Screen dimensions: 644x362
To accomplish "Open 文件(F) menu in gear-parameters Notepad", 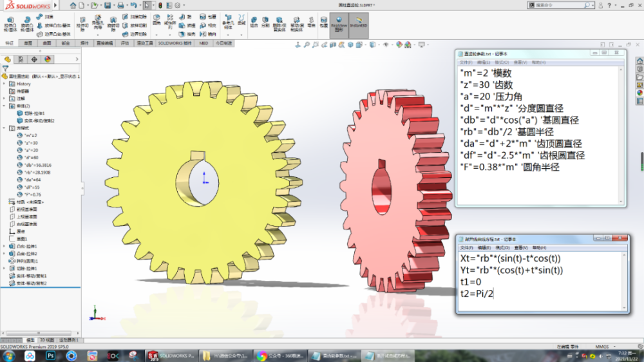I will click(x=466, y=62).
